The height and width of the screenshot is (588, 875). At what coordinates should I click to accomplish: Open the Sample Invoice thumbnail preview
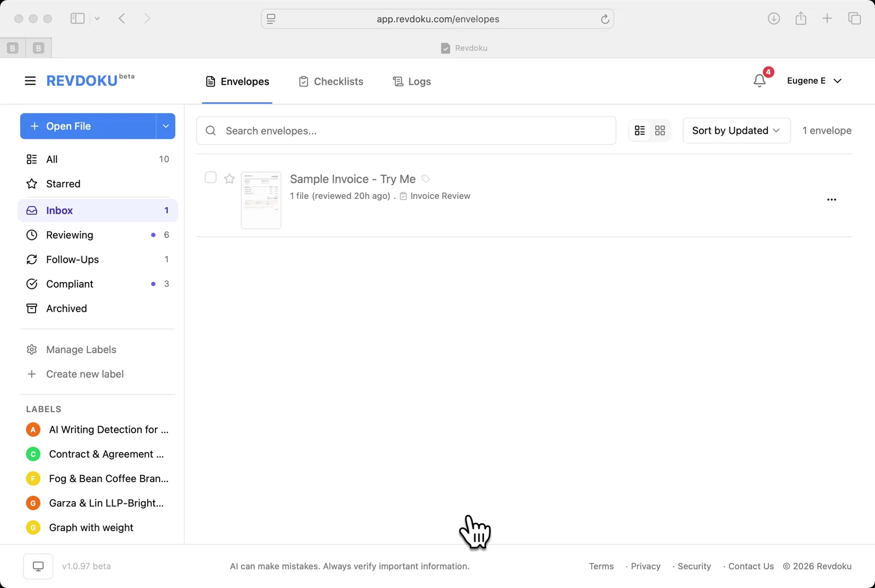[x=261, y=200]
